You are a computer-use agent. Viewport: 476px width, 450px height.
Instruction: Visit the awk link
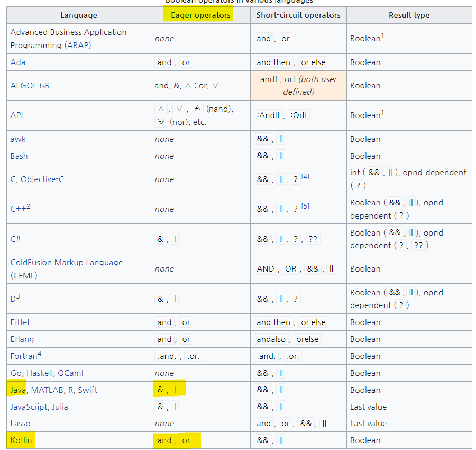coord(18,139)
